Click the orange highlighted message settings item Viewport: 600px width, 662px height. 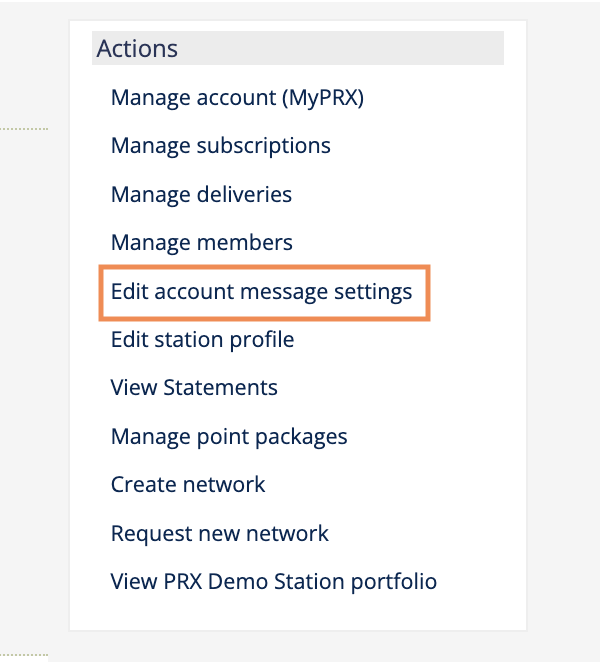click(x=265, y=292)
